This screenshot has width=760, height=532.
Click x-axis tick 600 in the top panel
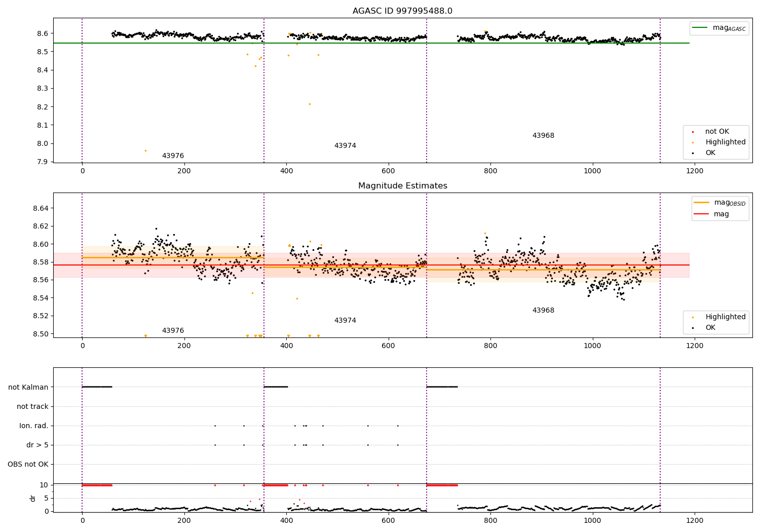click(x=388, y=171)
